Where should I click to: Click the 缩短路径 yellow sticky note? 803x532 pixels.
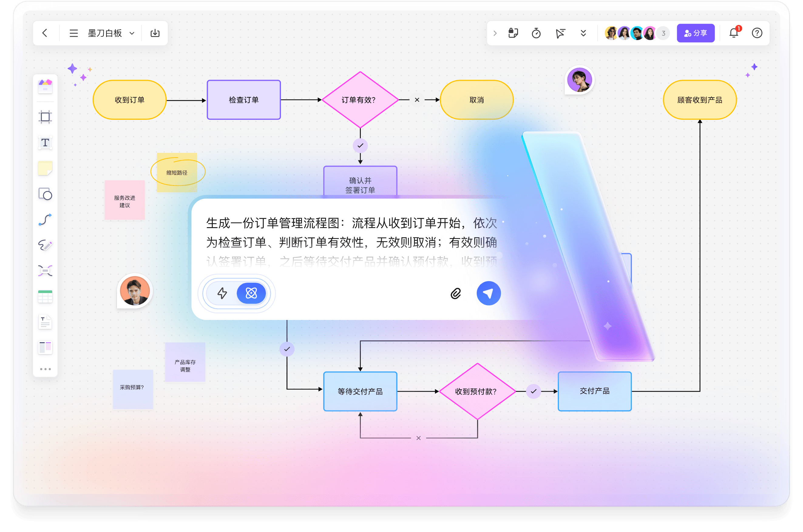click(177, 172)
